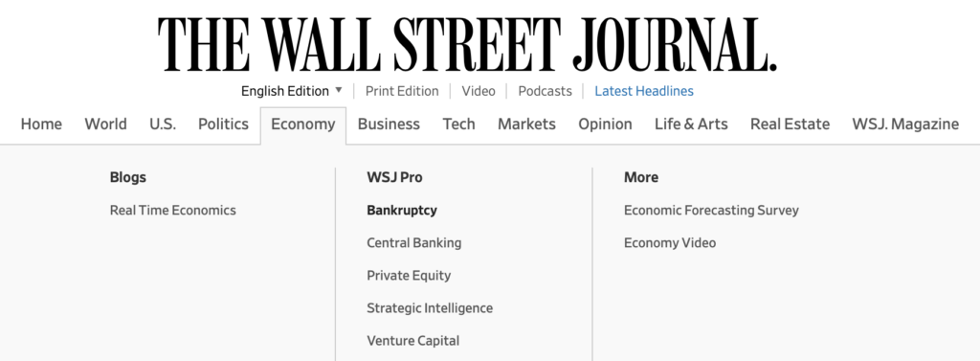Screen dimensions: 980x361
Task: Open the Business navigation item
Action: pyautogui.click(x=389, y=124)
